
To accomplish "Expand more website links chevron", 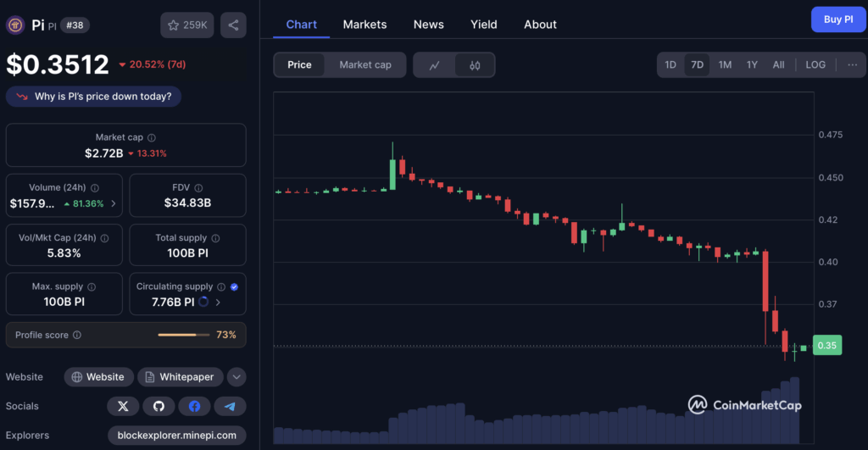I will pos(236,377).
